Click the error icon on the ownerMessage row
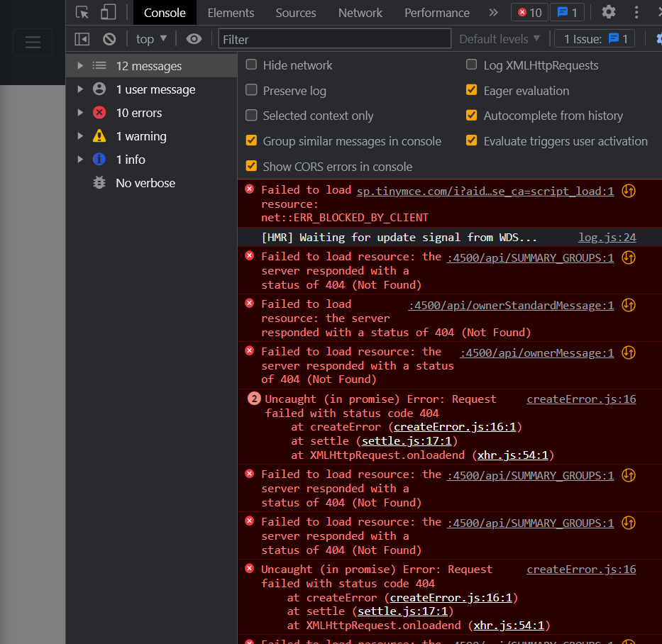This screenshot has width=662, height=644. tap(250, 350)
